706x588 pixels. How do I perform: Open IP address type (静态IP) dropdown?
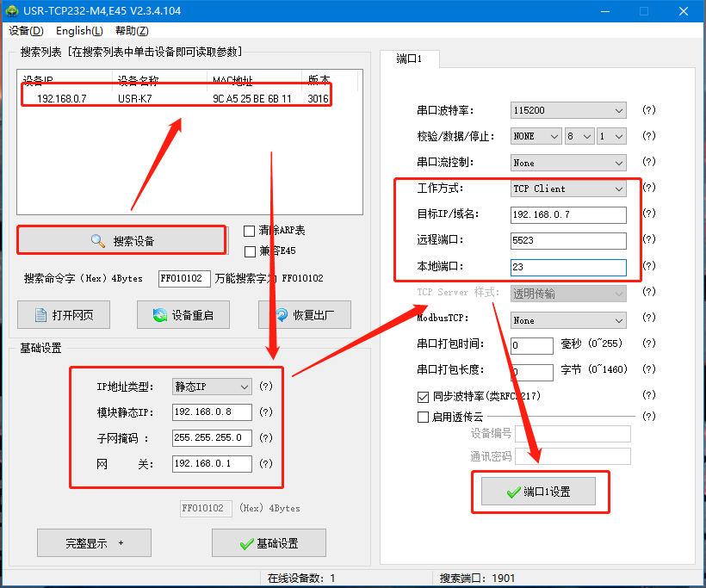[x=212, y=387]
